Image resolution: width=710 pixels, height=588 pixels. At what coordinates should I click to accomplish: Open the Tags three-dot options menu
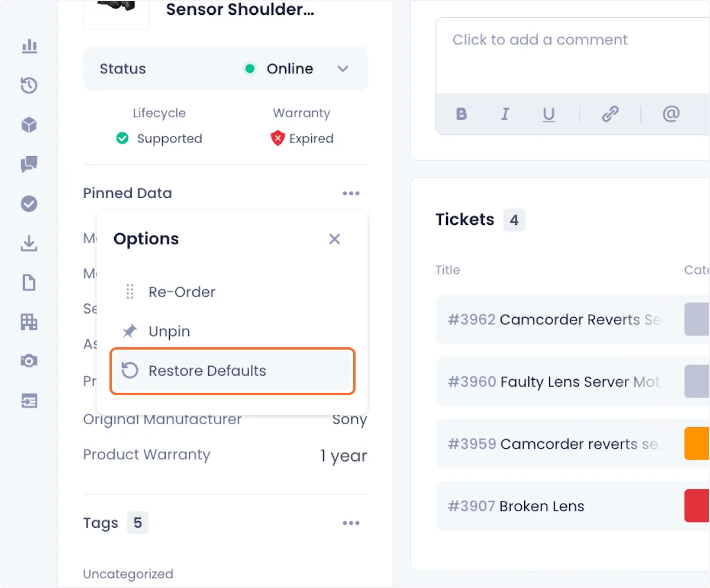(x=351, y=523)
